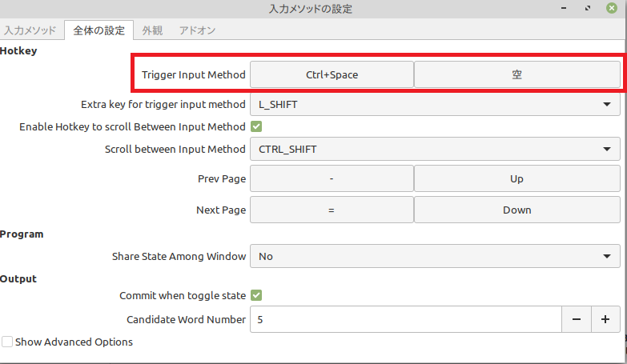This screenshot has height=364, width=627.
Task: Open the アドオン tab
Action: tap(197, 30)
